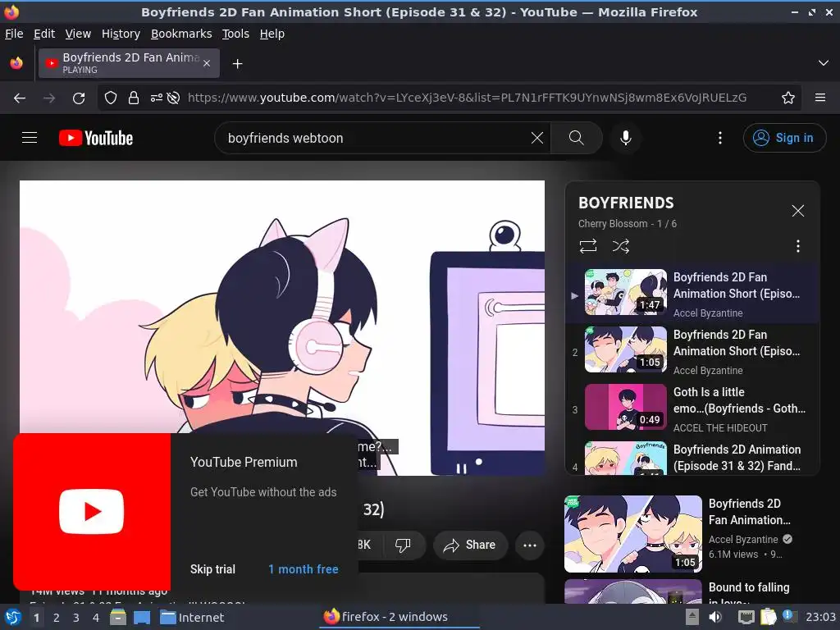This screenshot has width=840, height=630.
Task: Sign in to YouTube
Action: (784, 138)
